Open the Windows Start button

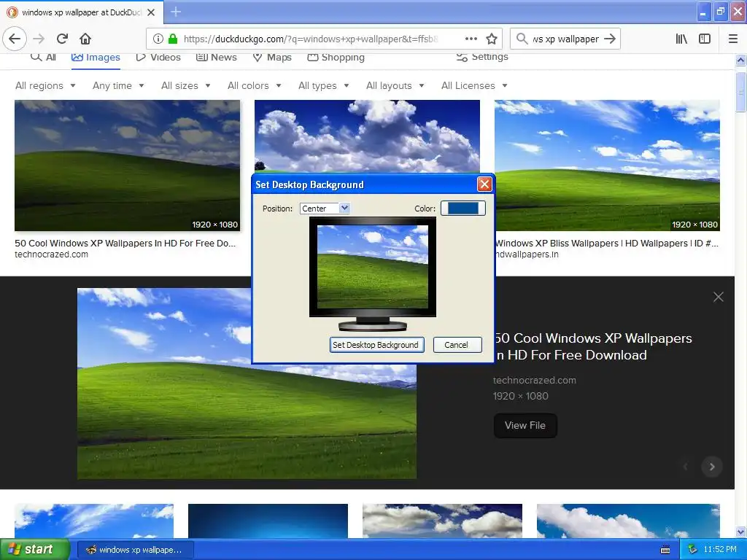coord(35,550)
